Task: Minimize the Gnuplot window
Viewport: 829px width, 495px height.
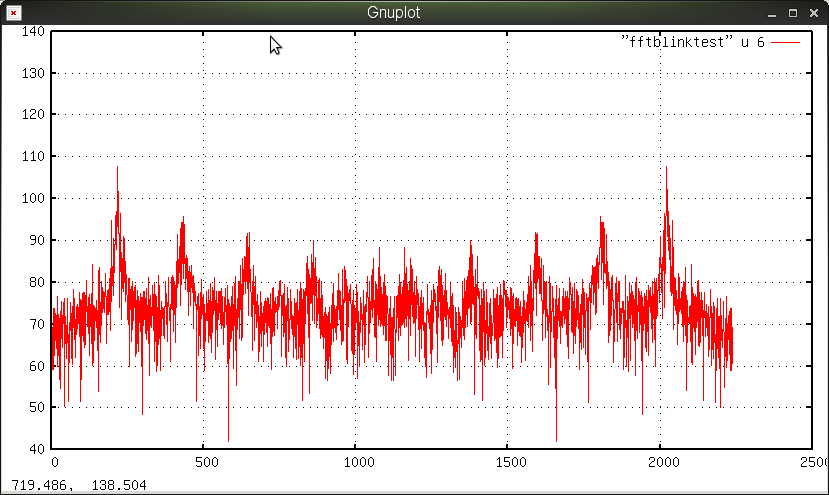Action: [x=772, y=13]
